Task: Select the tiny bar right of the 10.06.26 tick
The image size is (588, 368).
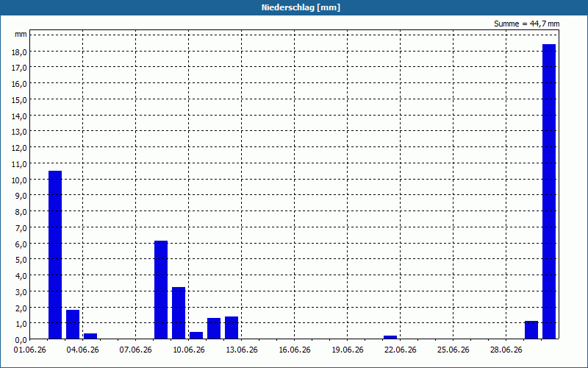Action: point(196,336)
